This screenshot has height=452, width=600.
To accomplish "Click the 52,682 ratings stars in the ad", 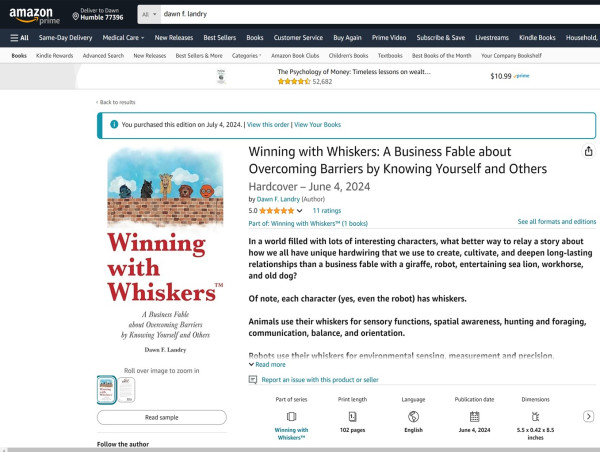I will point(294,81).
